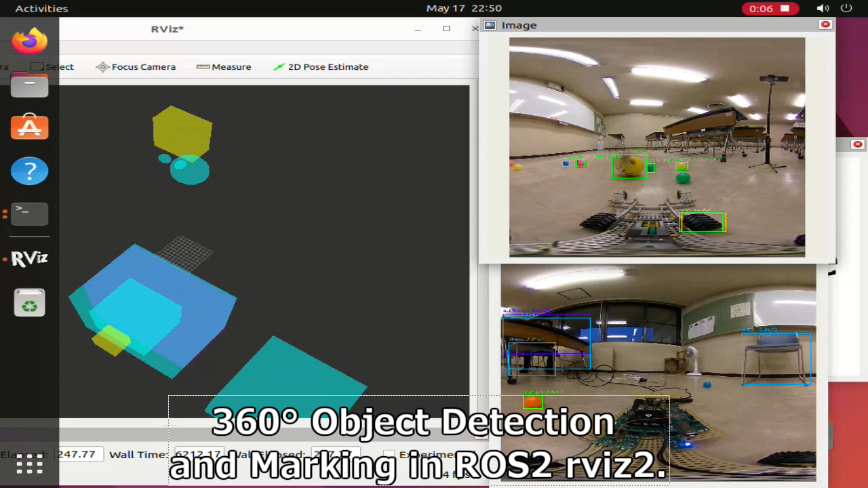868x488 pixels.
Task: Open the Files application in dock
Action: point(29,85)
